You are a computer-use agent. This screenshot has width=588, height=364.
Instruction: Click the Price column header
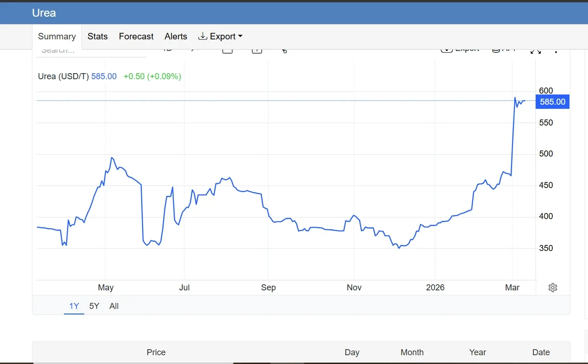(x=156, y=352)
